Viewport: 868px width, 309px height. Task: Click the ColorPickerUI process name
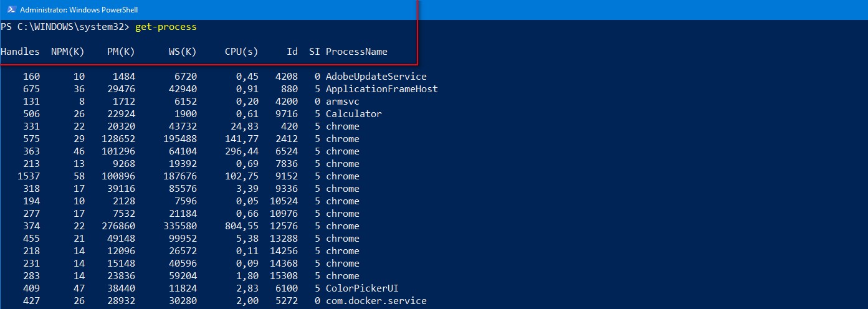coord(362,288)
